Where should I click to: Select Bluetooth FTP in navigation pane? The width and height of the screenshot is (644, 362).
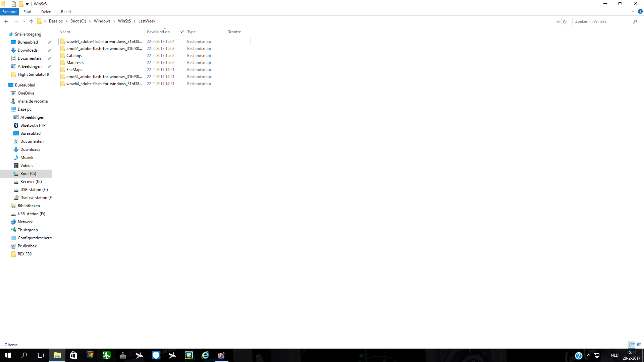pyautogui.click(x=33, y=125)
